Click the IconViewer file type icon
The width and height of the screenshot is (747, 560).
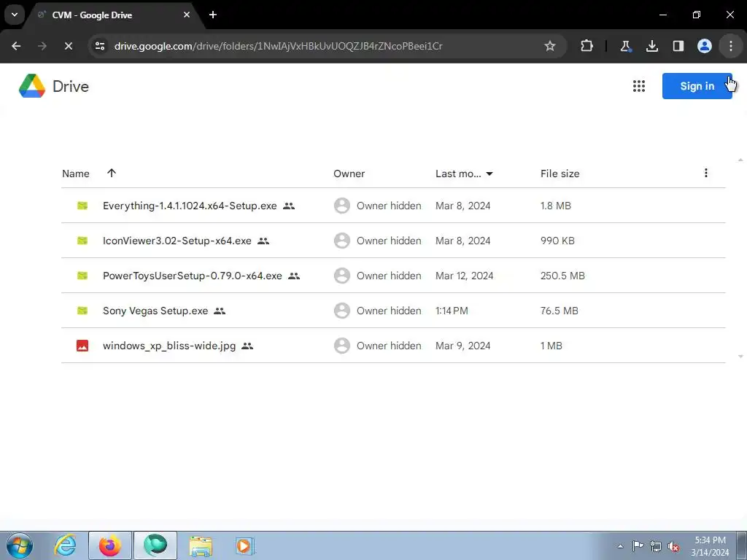point(82,241)
